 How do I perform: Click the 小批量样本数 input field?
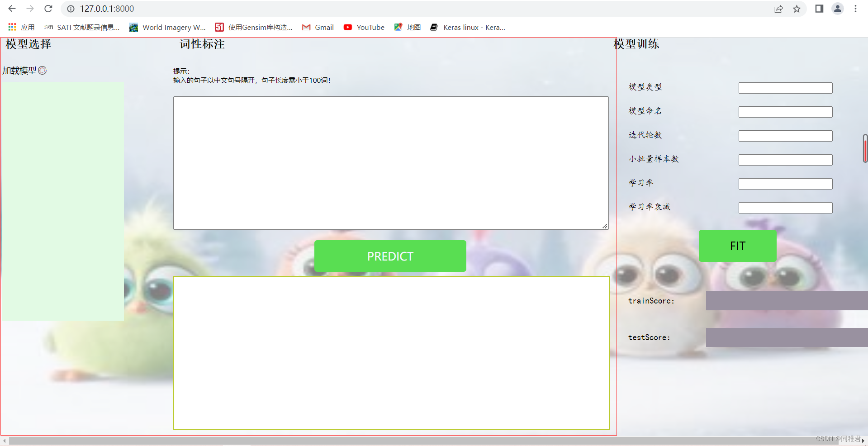786,160
